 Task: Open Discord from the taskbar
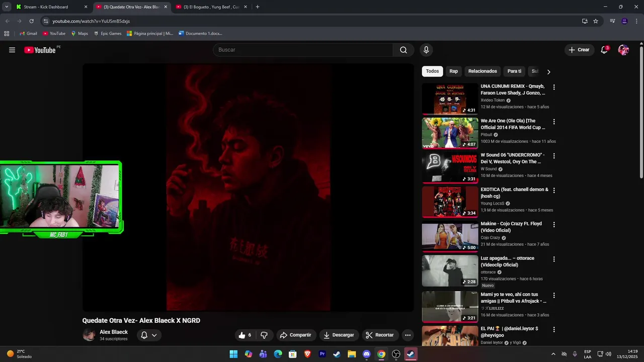[x=366, y=354]
